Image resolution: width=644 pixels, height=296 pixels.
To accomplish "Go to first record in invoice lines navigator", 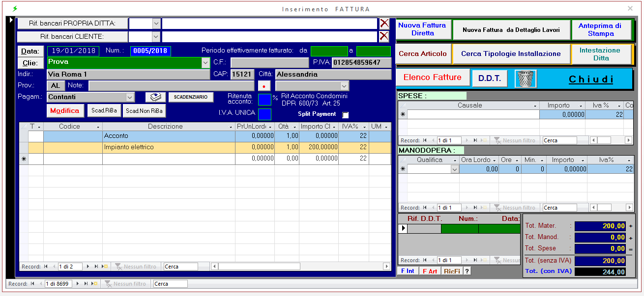I will point(46,267).
